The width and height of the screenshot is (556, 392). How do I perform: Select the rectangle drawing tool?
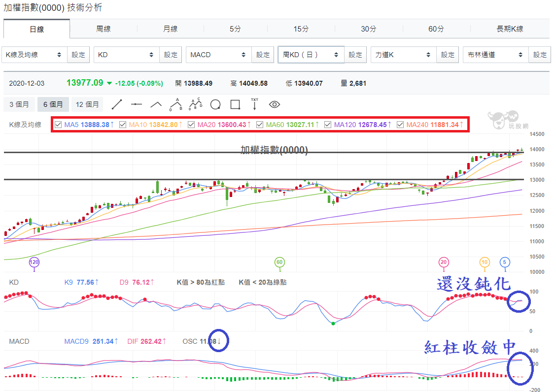tap(235, 104)
